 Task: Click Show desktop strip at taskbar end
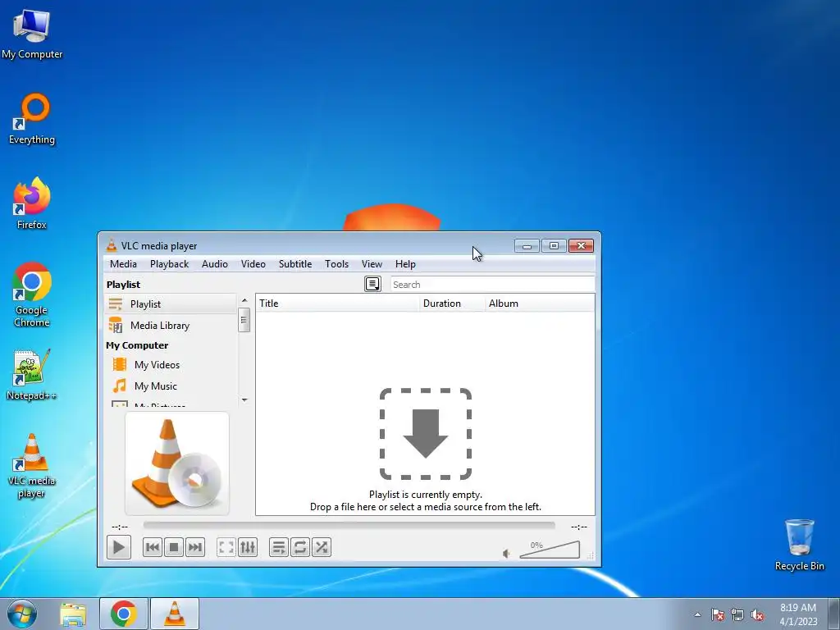(834, 614)
